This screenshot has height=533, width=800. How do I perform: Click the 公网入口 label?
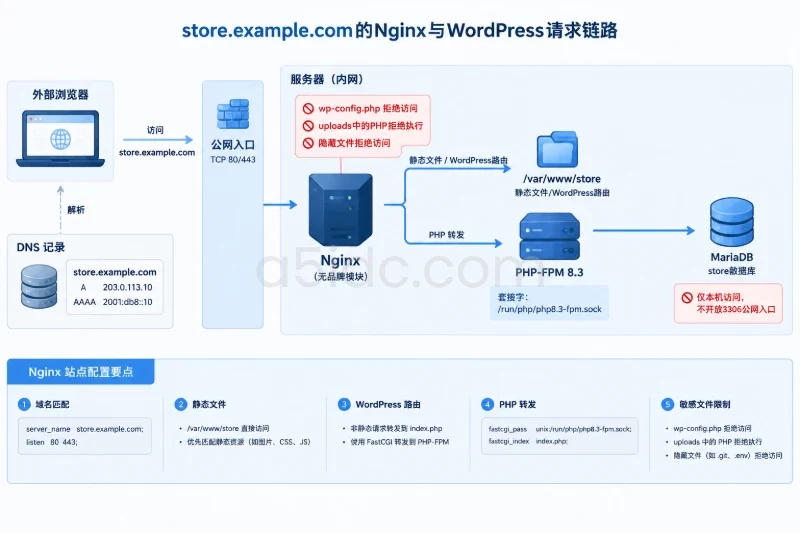[x=233, y=145]
